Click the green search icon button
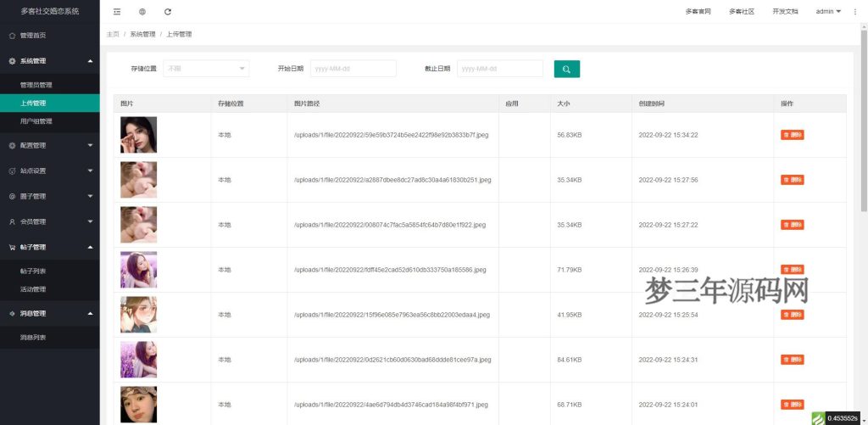The width and height of the screenshot is (868, 425). 566,69
